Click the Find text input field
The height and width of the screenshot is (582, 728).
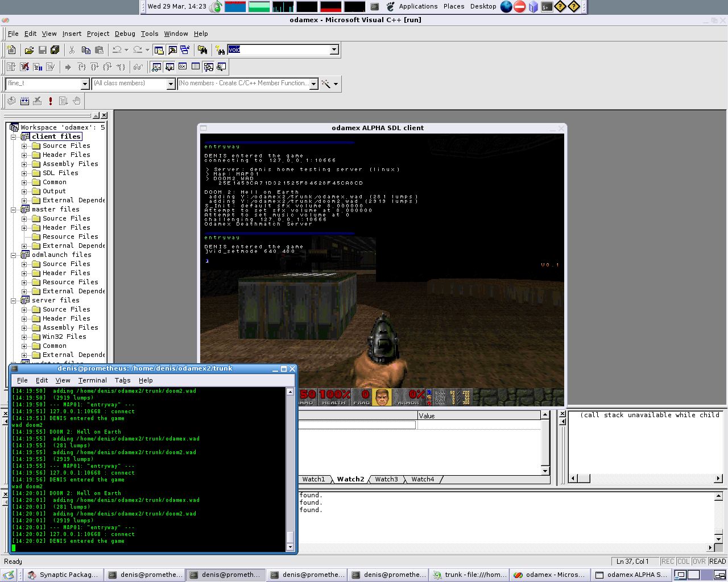tap(279, 50)
